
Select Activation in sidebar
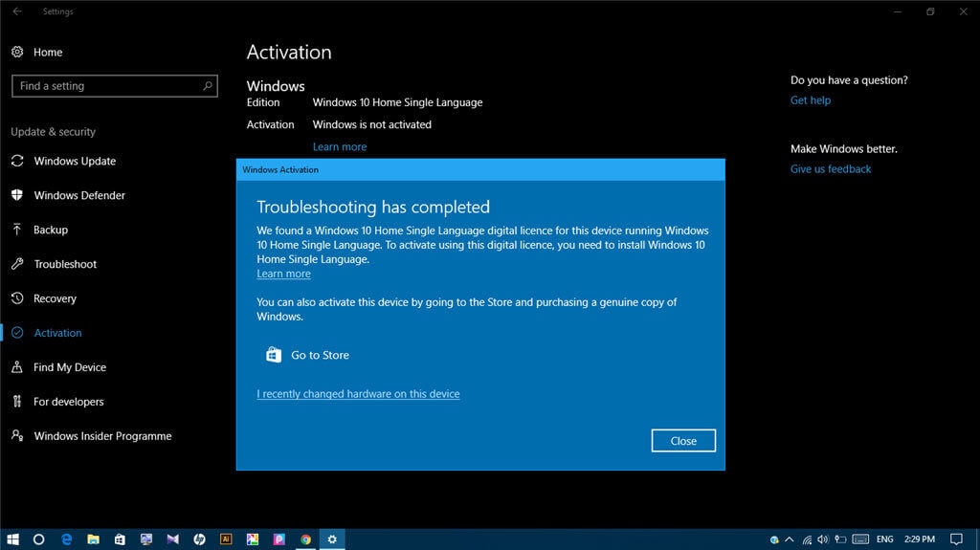coord(57,333)
